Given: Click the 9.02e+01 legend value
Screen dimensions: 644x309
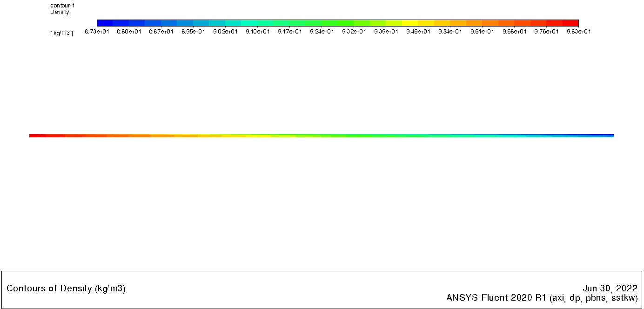Looking at the screenshot, I should click(225, 32).
